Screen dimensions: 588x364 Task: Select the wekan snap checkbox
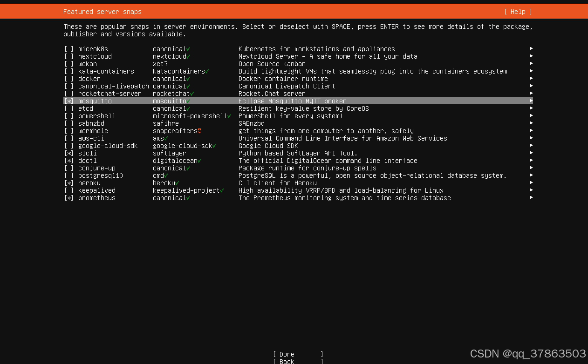click(69, 64)
